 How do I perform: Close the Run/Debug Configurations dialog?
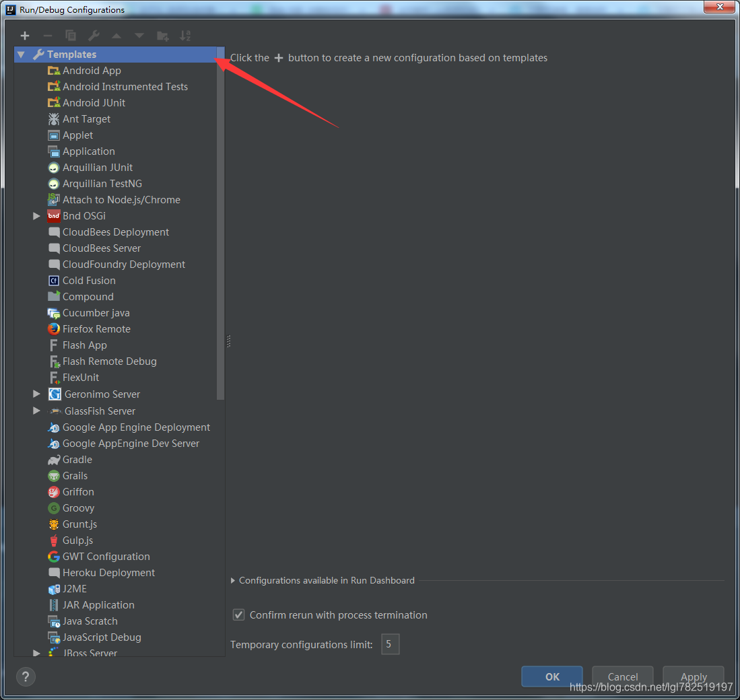click(720, 7)
